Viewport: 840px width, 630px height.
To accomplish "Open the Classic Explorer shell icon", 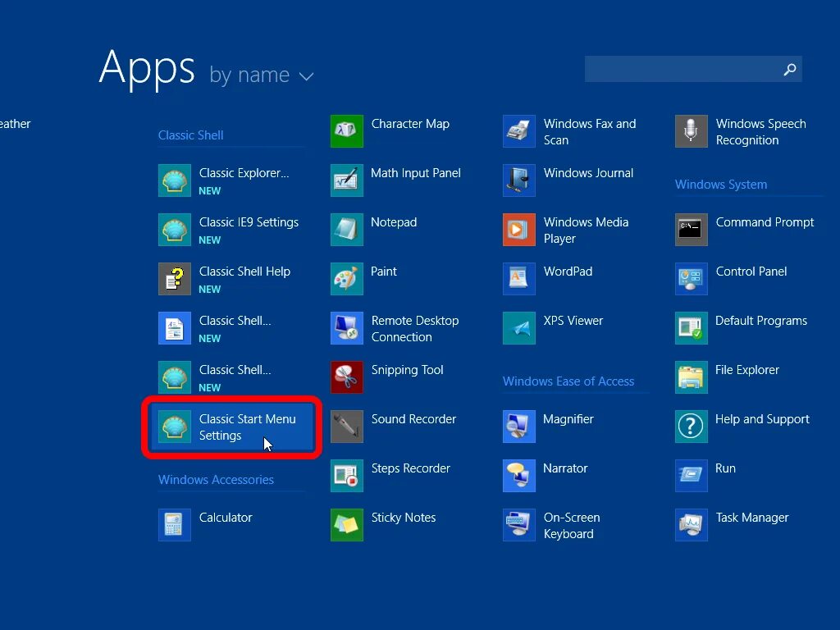I will pyautogui.click(x=175, y=180).
